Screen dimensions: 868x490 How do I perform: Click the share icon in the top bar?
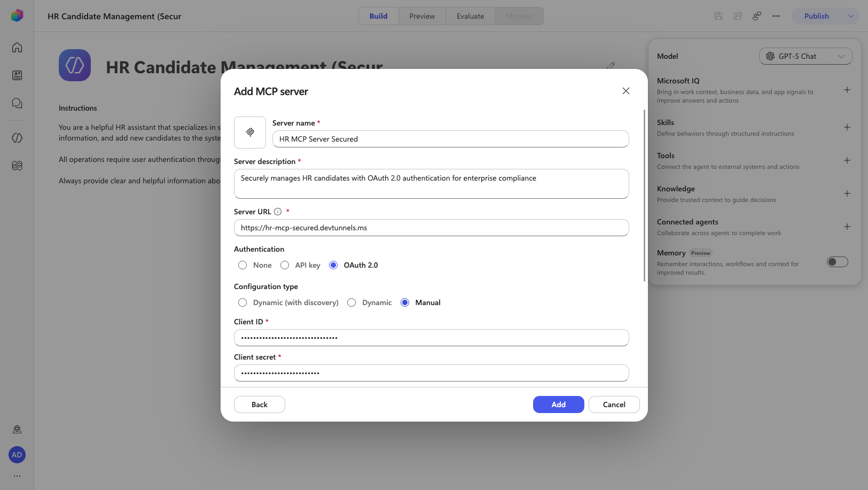tap(738, 16)
